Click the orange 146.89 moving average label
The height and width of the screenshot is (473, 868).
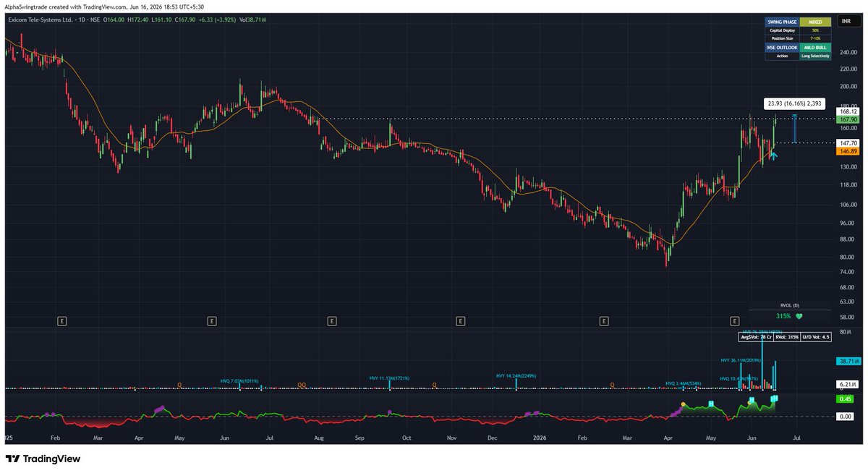pos(848,152)
